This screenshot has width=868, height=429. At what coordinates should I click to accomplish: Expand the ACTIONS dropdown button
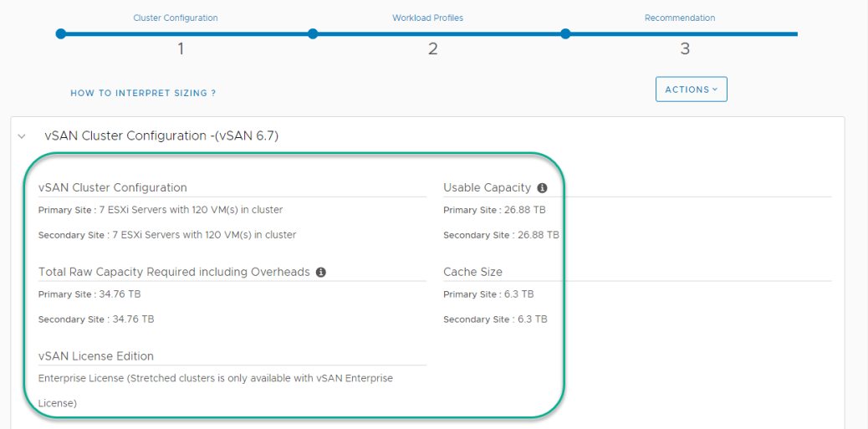(691, 89)
